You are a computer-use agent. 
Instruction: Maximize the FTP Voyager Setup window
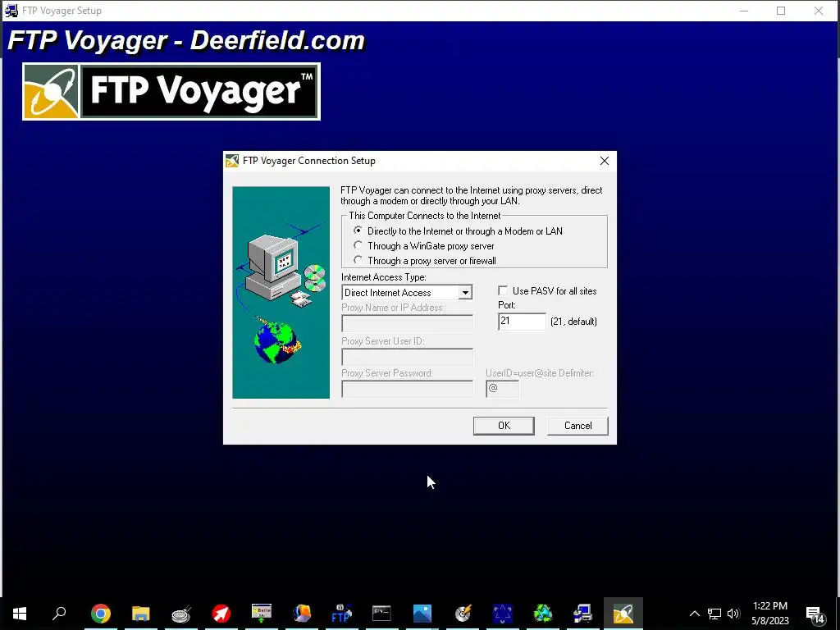point(781,11)
